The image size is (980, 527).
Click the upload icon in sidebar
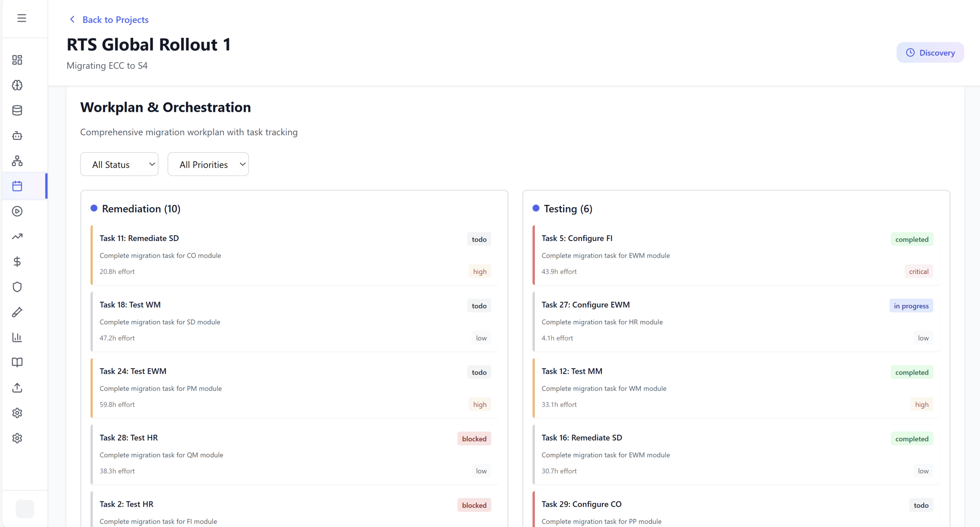coord(17,388)
